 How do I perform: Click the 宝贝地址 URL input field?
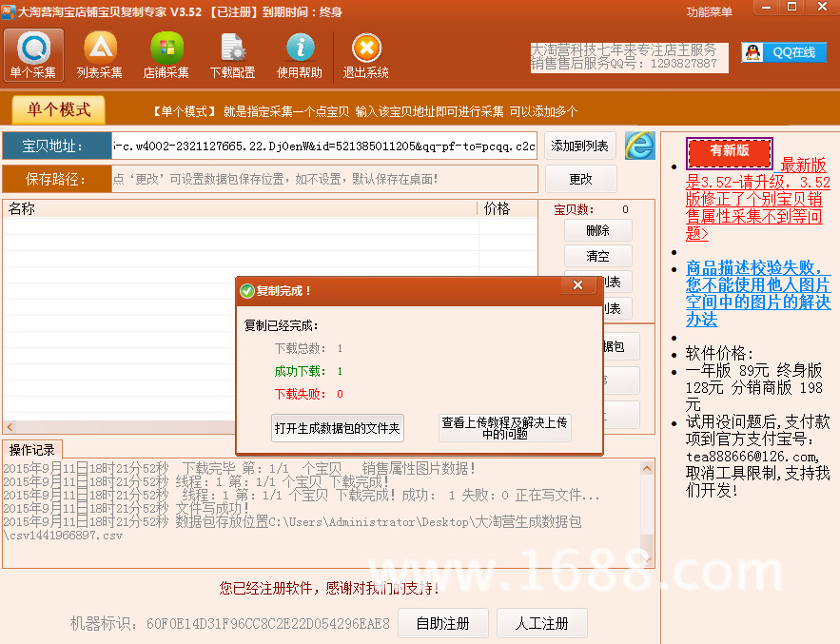coord(324,146)
